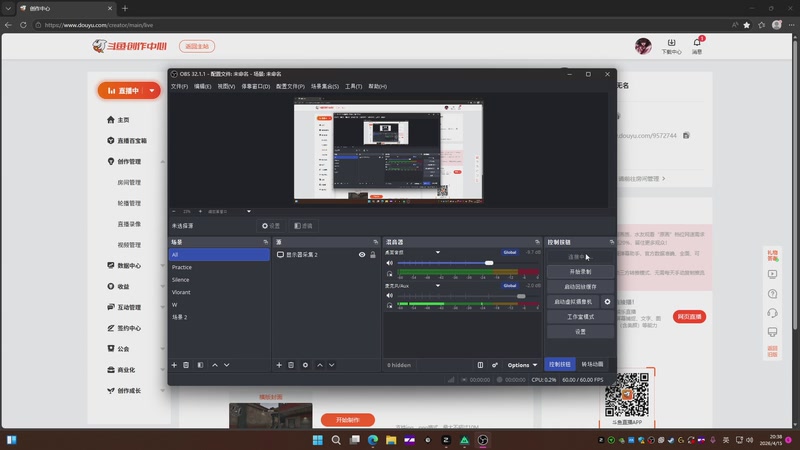Viewport: 800px width, 450px height.
Task: Click the 启动虚拟摄像机 button
Action: pos(573,302)
